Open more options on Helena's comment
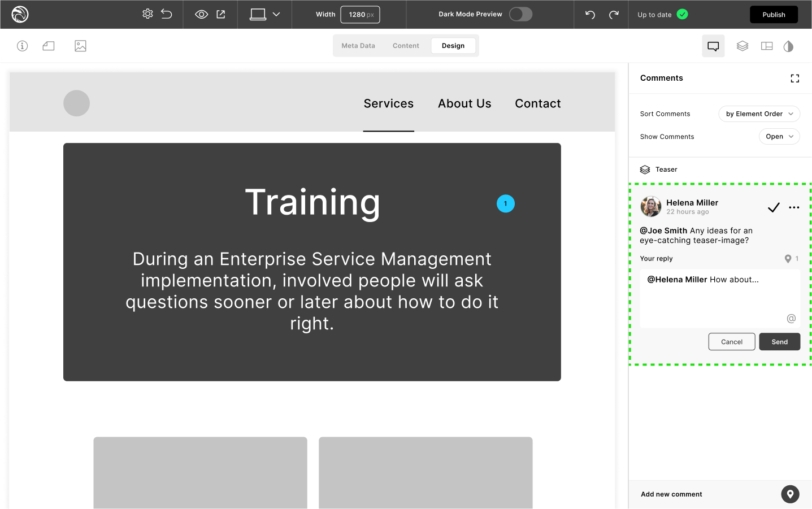The image size is (812, 509). coord(794,207)
